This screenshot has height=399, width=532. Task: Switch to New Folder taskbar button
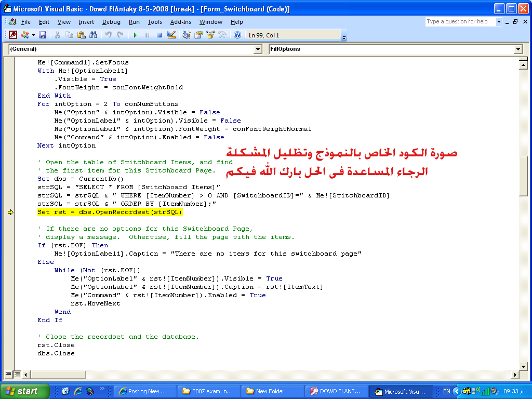click(x=273, y=391)
